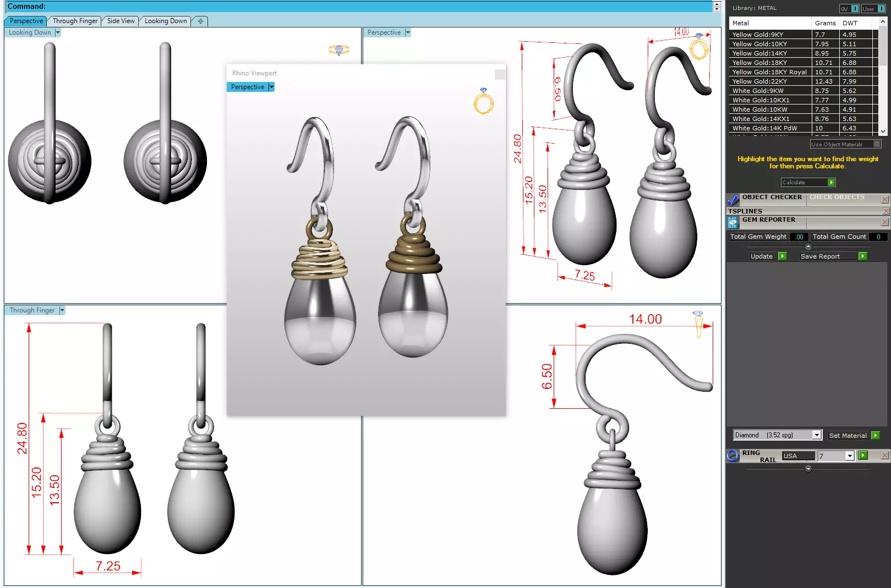
Task: Click the Looking Down viewport title label
Action: pyautogui.click(x=30, y=32)
